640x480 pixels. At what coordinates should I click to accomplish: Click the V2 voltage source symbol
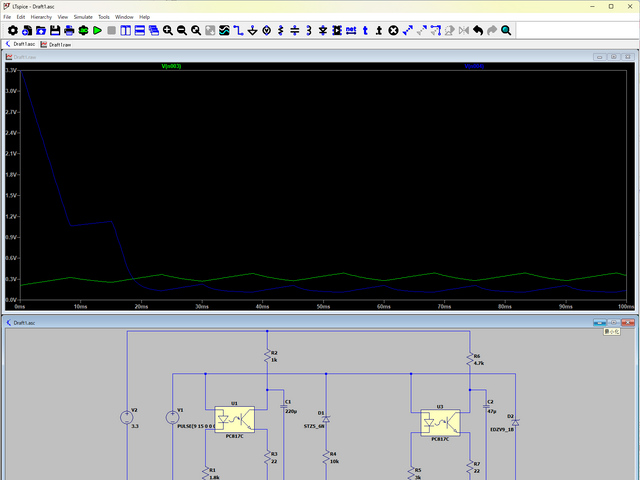click(127, 418)
